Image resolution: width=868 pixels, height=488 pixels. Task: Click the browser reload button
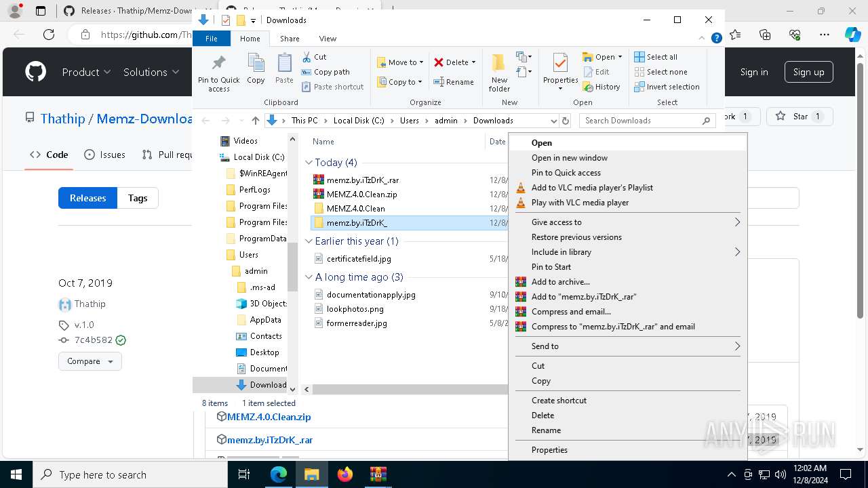coord(49,35)
